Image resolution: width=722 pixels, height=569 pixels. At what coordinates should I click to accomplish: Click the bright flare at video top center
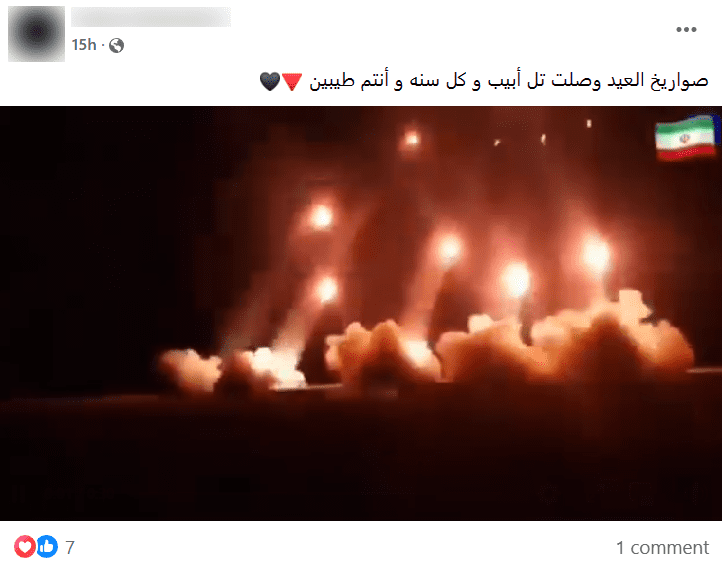click(x=411, y=138)
